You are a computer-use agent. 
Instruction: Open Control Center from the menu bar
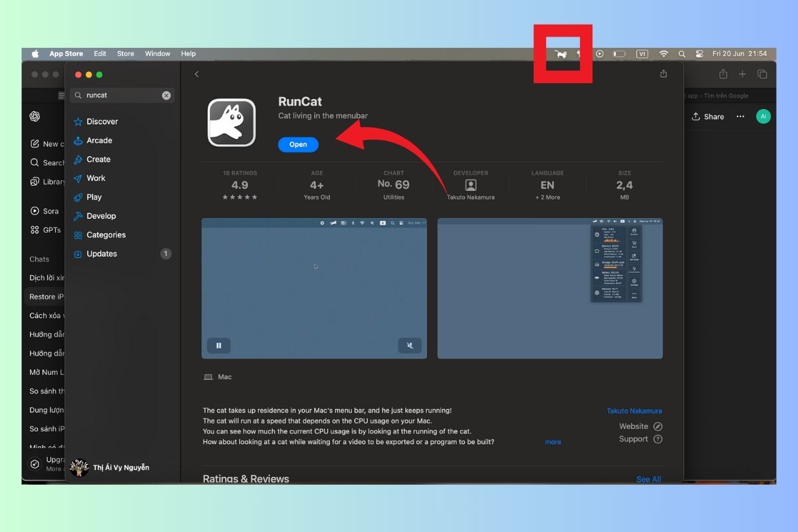pyautogui.click(x=699, y=54)
